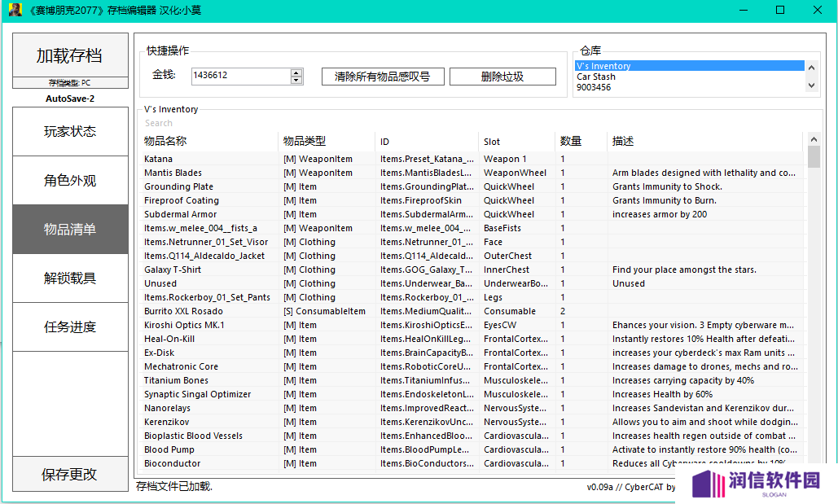
Task: Select the 物品清单 inventory tab
Action: 70,230
